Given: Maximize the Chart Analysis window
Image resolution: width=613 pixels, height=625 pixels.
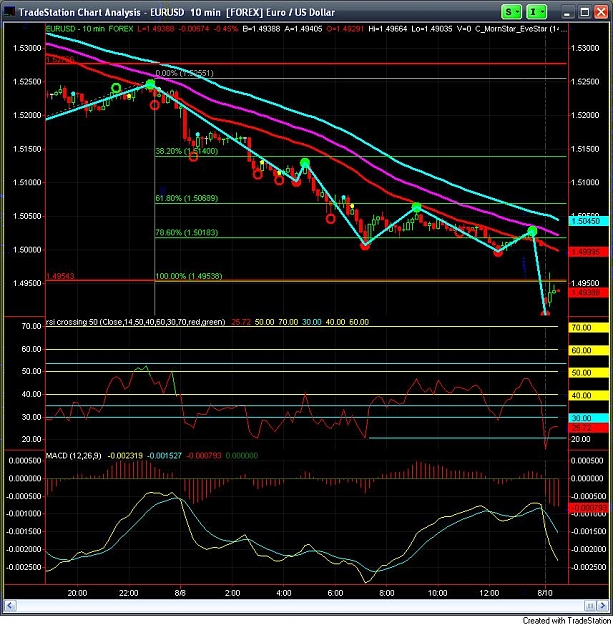Looking at the screenshot, I should tap(584, 12).
